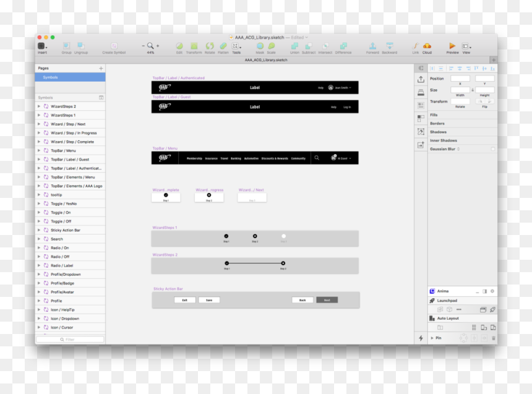Open the Tools toolbar menu

[236, 46]
